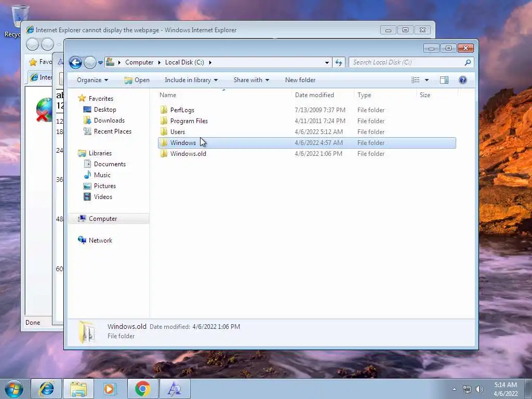Click Internet Explorer window Back button
The width and height of the screenshot is (532, 399).
(x=33, y=44)
